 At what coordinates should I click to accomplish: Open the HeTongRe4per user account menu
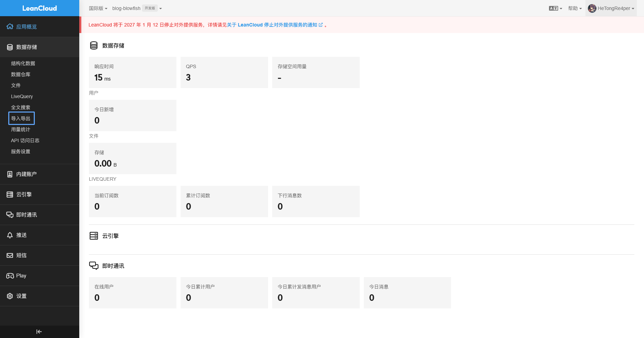tap(611, 8)
